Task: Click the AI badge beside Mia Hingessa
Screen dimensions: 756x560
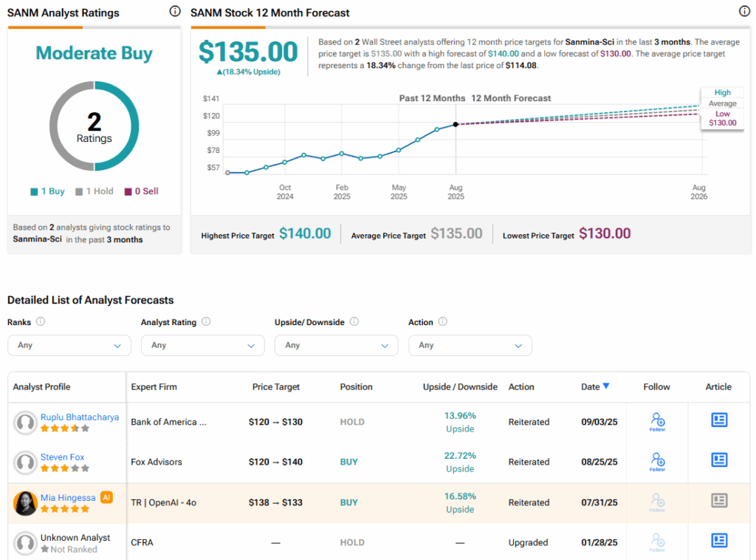Action: click(106, 497)
